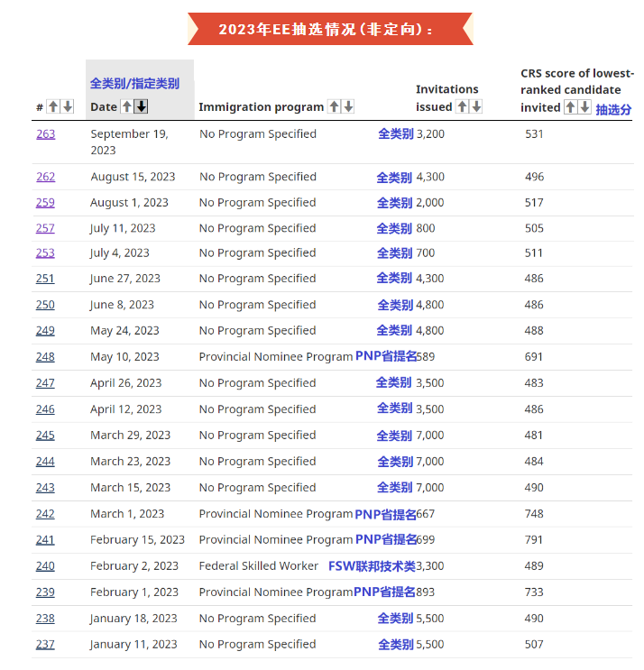The height and width of the screenshot is (670, 644).
Task: Click 'No Program Specified' in row 263
Action: (x=258, y=134)
